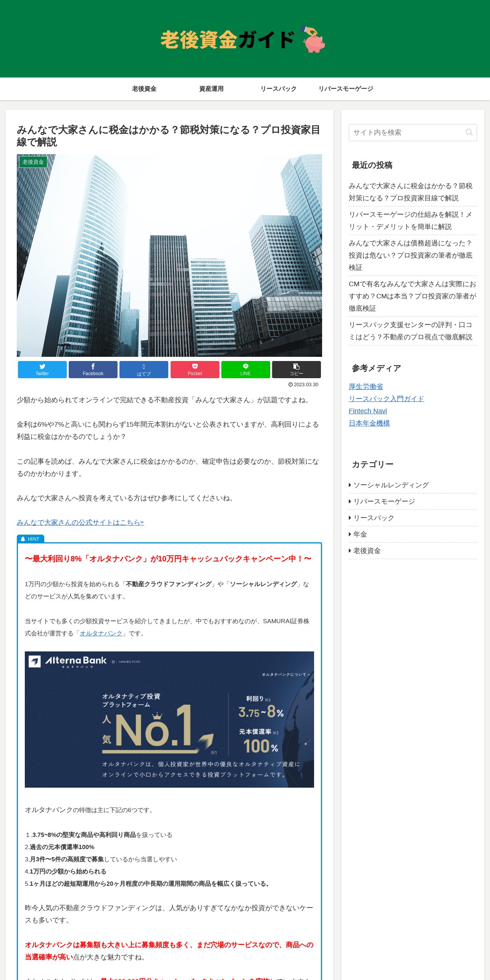Click the 2023.03.30 post date
490x980 pixels.
pyautogui.click(x=303, y=385)
